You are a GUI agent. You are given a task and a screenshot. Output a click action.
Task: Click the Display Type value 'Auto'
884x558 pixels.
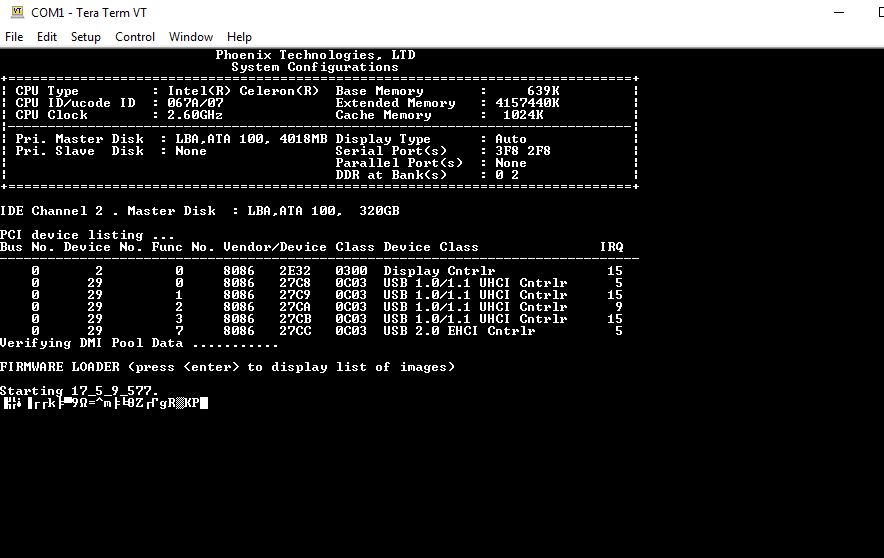point(511,139)
